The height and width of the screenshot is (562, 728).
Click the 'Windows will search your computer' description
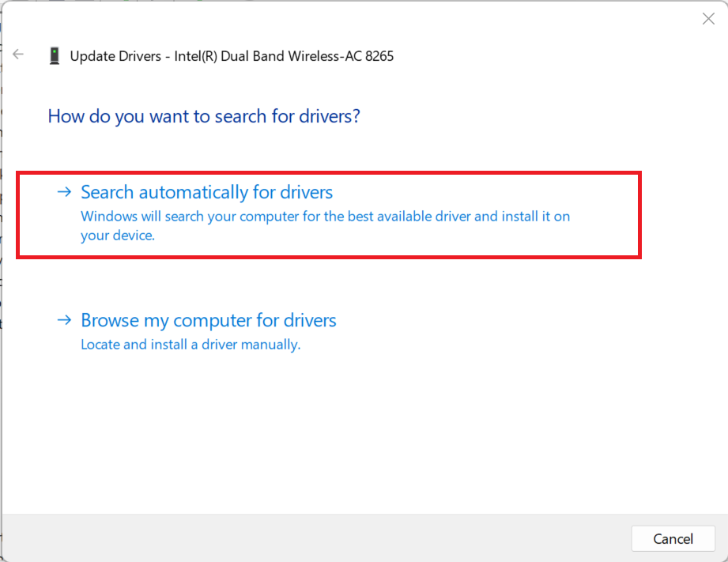pyautogui.click(x=325, y=226)
